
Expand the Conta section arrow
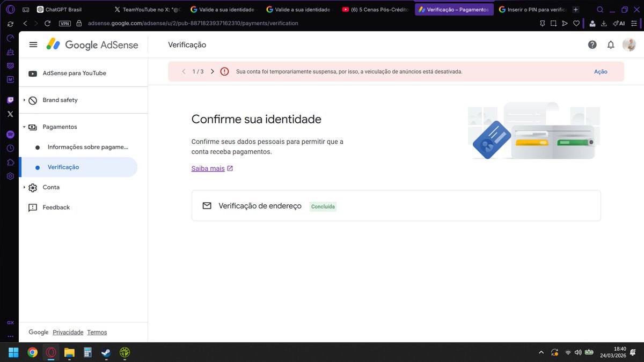(24, 188)
